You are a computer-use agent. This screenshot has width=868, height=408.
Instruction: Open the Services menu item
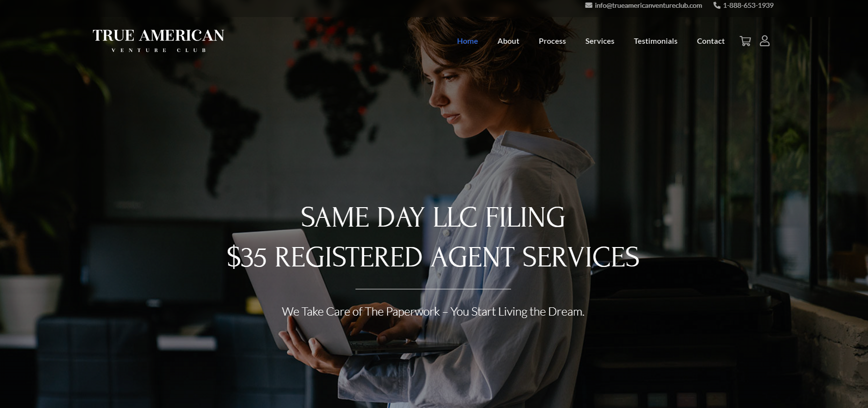click(x=600, y=41)
